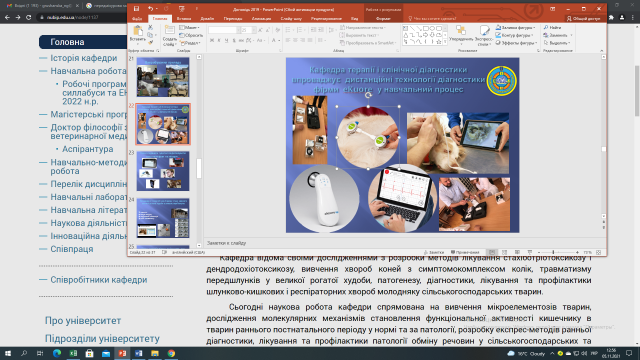Open the Заливка фигуры shape fill dropdown
Image resolution: width=640 pixels, height=360 pixels.
point(515,27)
